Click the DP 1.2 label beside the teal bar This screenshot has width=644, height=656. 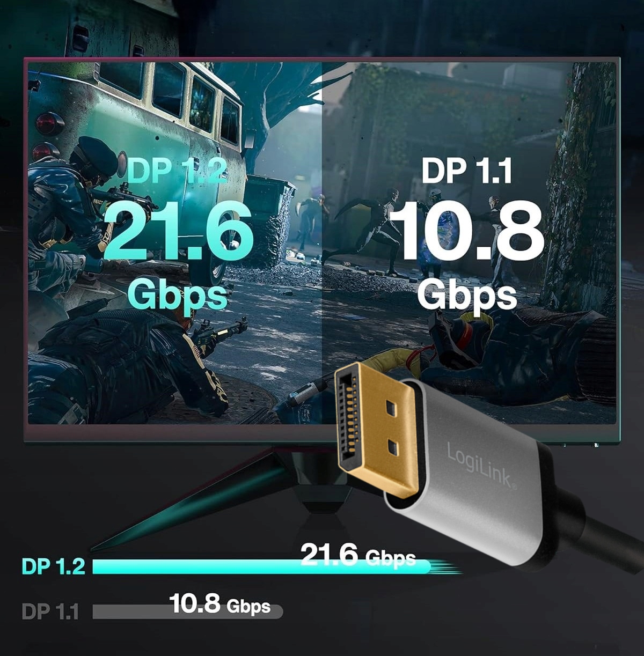[53, 566]
